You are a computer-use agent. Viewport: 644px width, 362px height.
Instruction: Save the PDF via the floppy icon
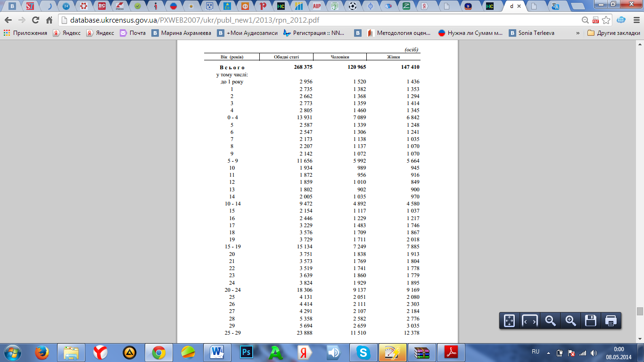[x=591, y=321]
